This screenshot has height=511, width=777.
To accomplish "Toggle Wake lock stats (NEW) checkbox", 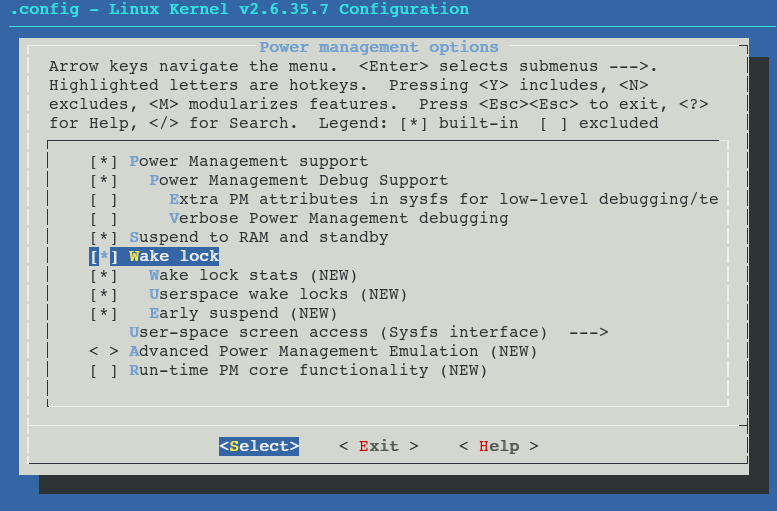I will point(104,276).
